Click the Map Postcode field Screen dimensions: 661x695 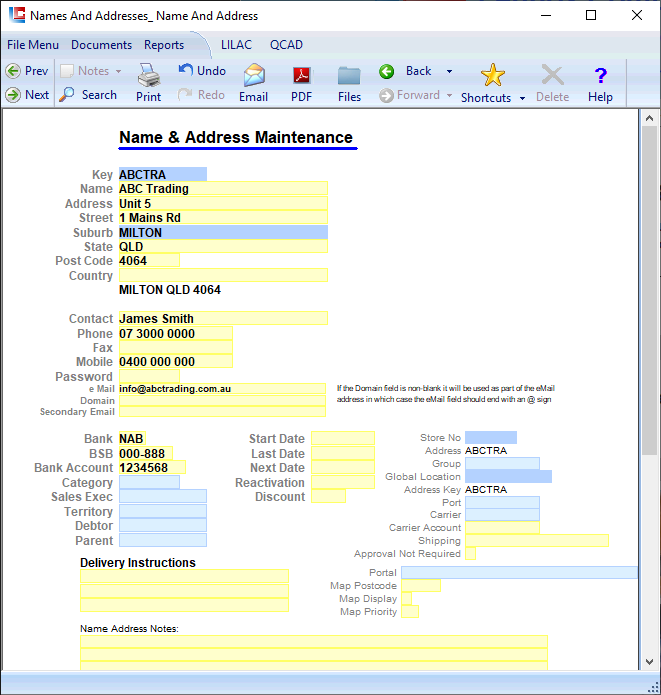pyautogui.click(x=421, y=586)
